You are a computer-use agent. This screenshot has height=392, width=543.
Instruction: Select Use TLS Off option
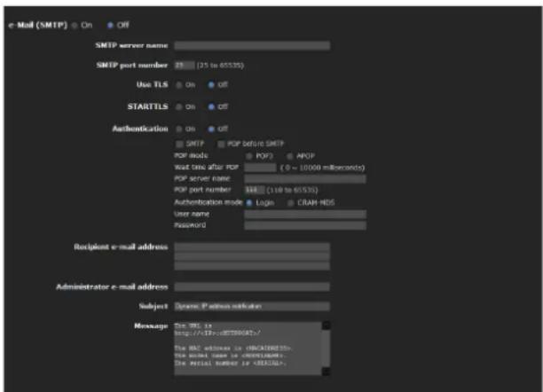211,85
